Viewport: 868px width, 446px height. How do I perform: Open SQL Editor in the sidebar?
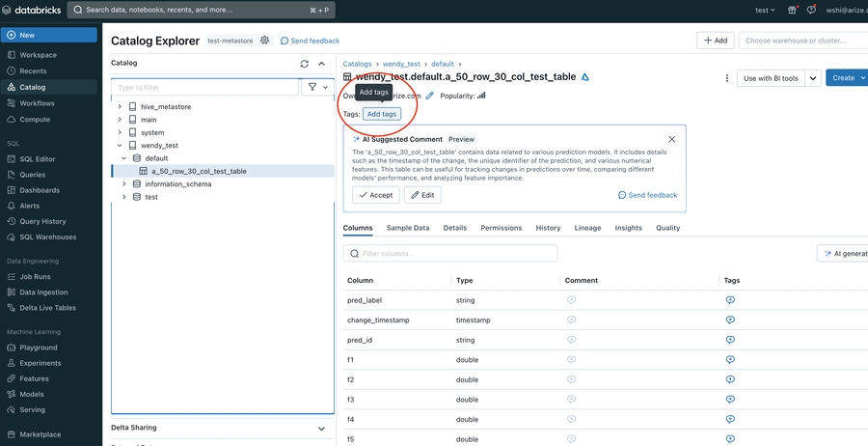(x=38, y=159)
